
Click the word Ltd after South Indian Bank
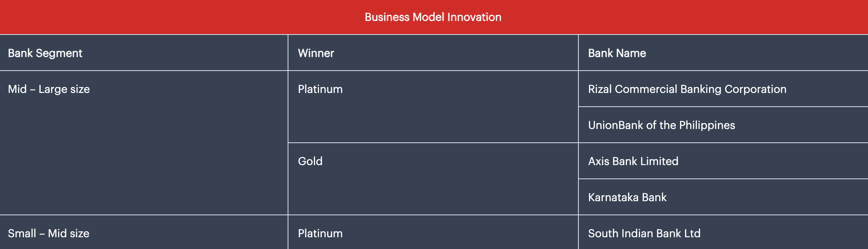(692, 234)
